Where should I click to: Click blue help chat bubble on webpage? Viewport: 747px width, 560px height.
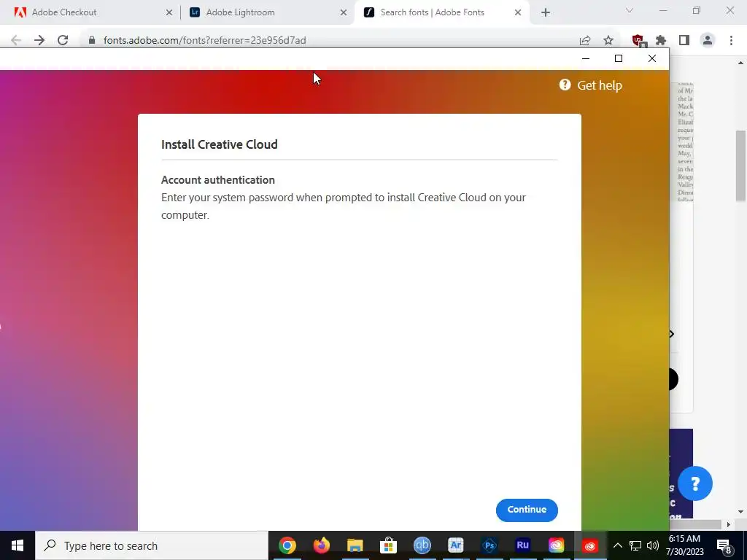[695, 483]
